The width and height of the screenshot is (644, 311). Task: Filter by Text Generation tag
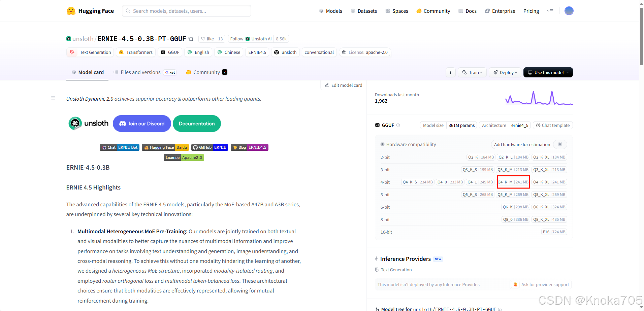(x=91, y=52)
